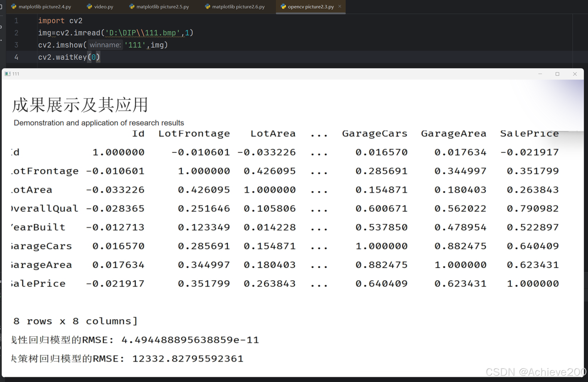Click the waitKey argument 0
Image resolution: width=588 pixels, height=382 pixels.
94,57
